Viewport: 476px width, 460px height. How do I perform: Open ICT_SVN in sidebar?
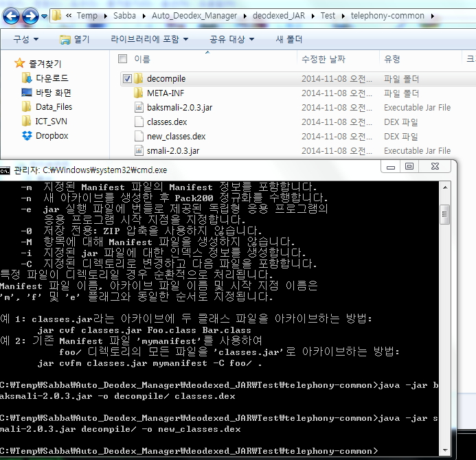(x=52, y=122)
